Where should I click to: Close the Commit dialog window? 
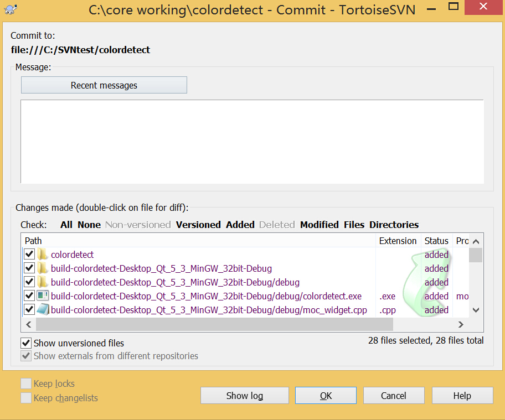pyautogui.click(x=483, y=7)
